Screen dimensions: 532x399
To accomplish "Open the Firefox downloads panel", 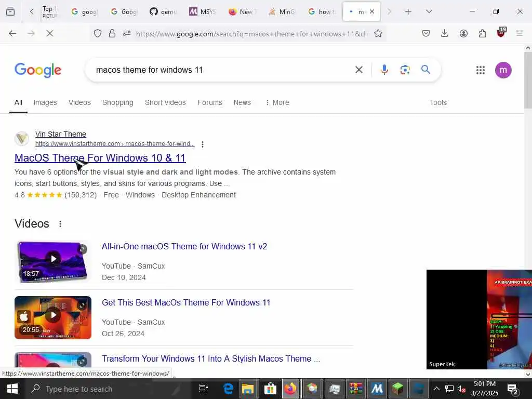I will click(445, 33).
